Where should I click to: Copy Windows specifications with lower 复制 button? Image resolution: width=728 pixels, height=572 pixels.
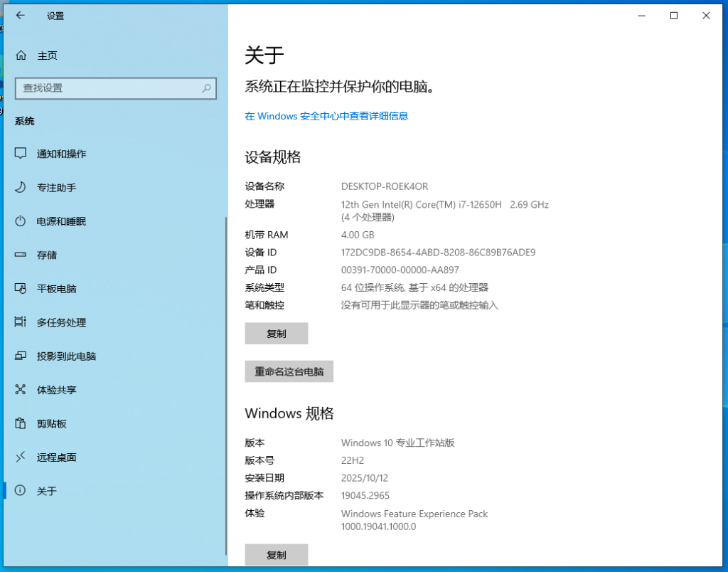276,554
